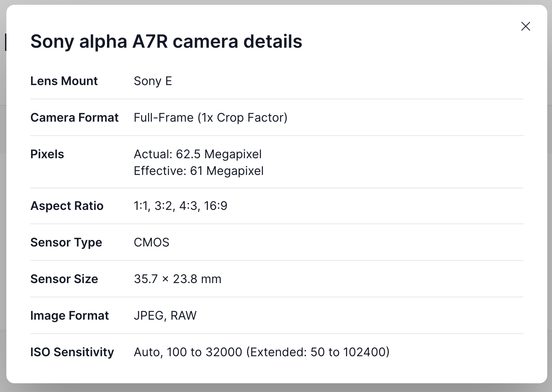Select the 1:1, 3:2, 4:3, 16:9 value
Screen dimensions: 552x392
pyautogui.click(x=181, y=206)
